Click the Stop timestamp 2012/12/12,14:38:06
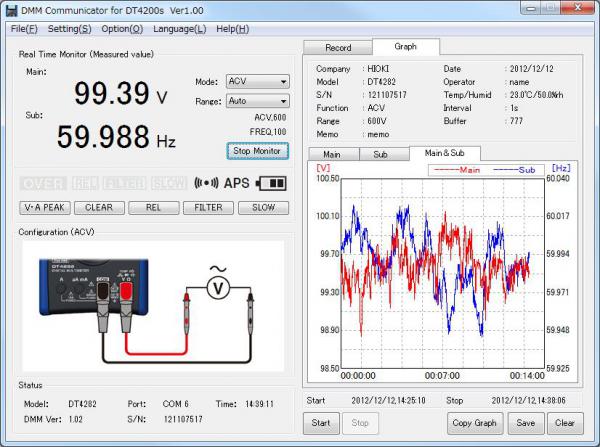 point(528,401)
